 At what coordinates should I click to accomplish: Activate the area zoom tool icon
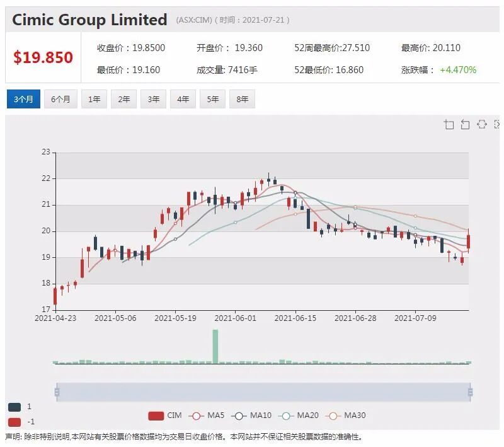click(x=449, y=124)
